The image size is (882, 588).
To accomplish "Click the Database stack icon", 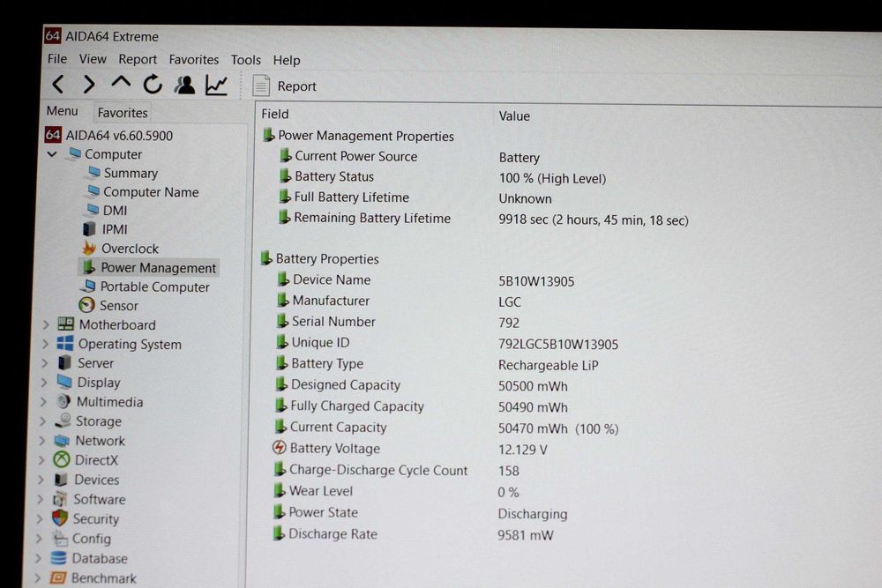I will (x=58, y=558).
